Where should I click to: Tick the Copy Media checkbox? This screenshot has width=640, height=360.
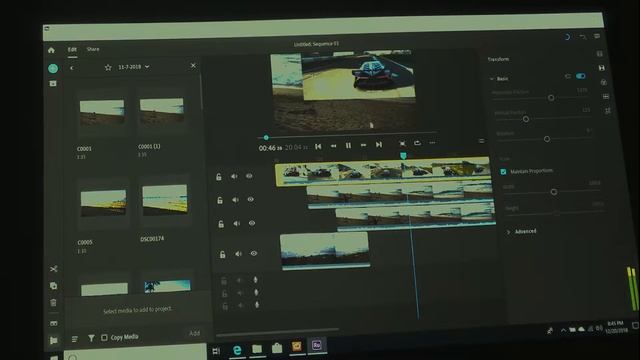point(104,338)
